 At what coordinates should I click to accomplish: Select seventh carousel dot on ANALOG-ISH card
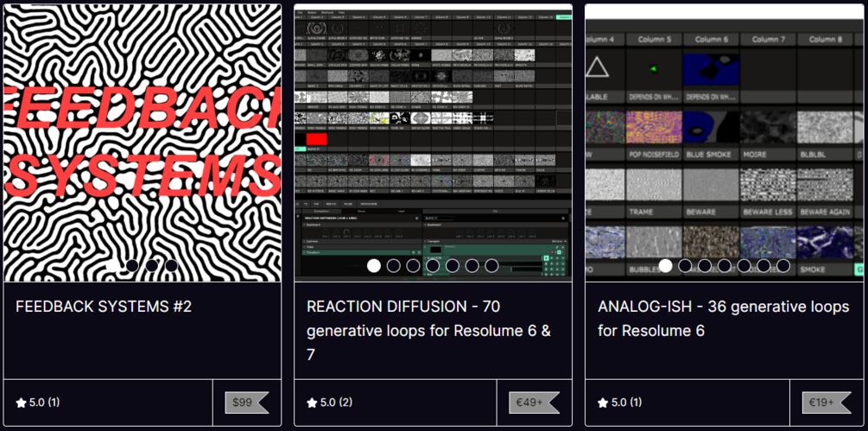coord(783,265)
